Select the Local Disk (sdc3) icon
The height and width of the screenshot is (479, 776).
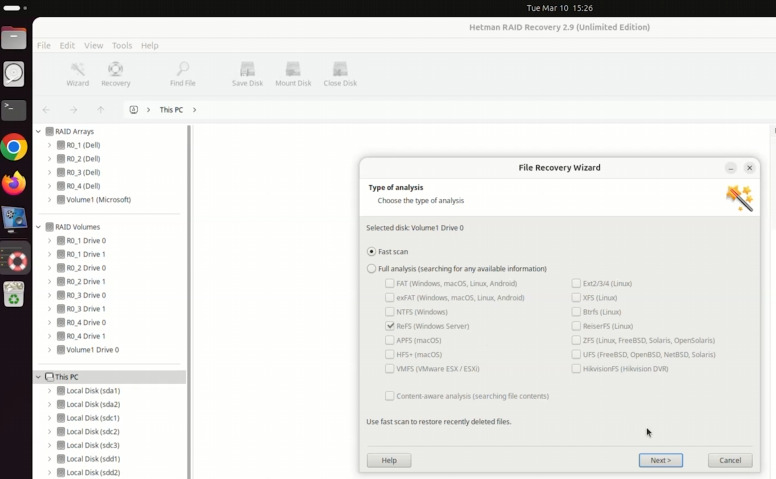61,445
